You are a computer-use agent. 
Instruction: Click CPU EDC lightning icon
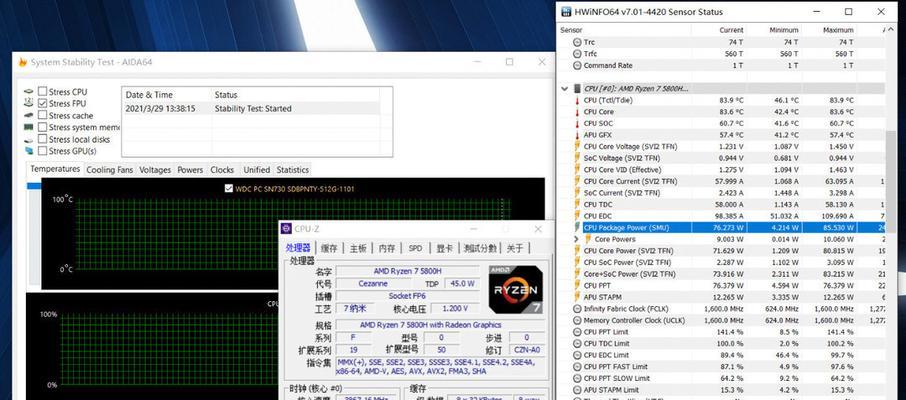pos(577,216)
